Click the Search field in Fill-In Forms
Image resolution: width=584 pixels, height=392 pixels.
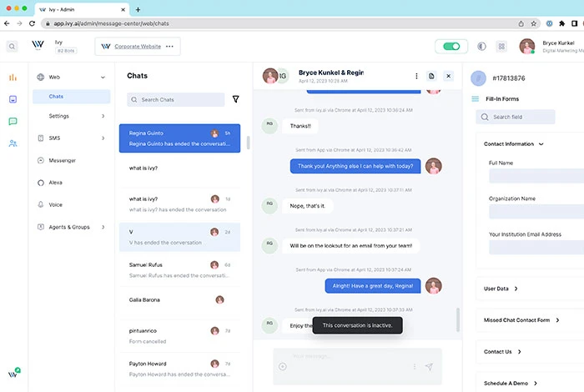point(516,117)
